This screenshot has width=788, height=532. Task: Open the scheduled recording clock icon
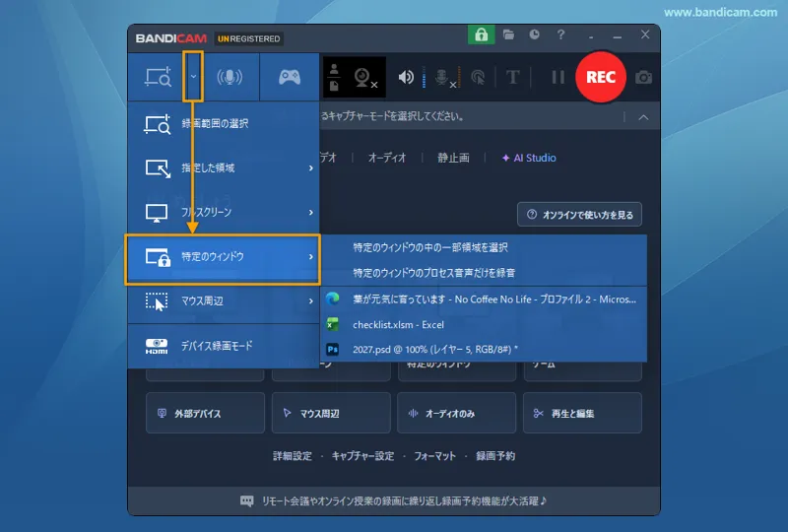[x=534, y=34]
